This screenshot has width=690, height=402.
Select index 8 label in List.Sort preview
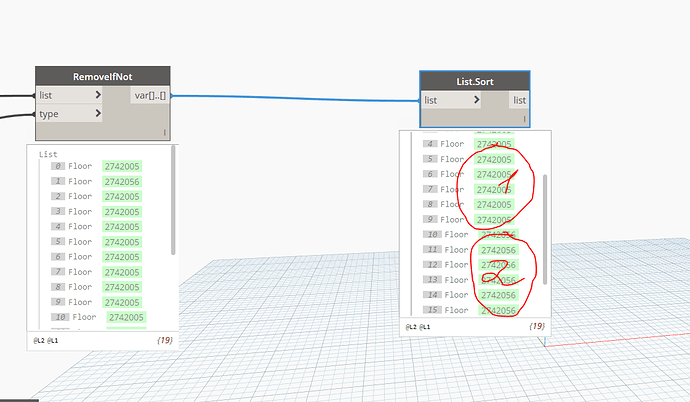(430, 204)
